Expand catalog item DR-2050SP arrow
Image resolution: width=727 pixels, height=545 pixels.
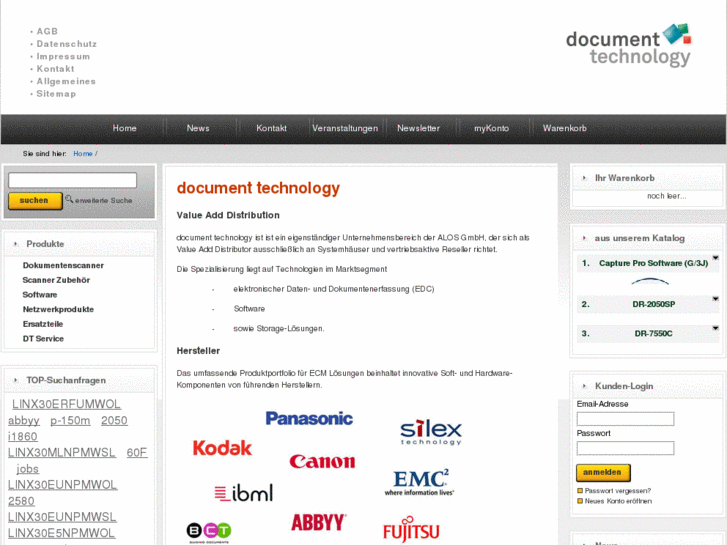tap(715, 299)
